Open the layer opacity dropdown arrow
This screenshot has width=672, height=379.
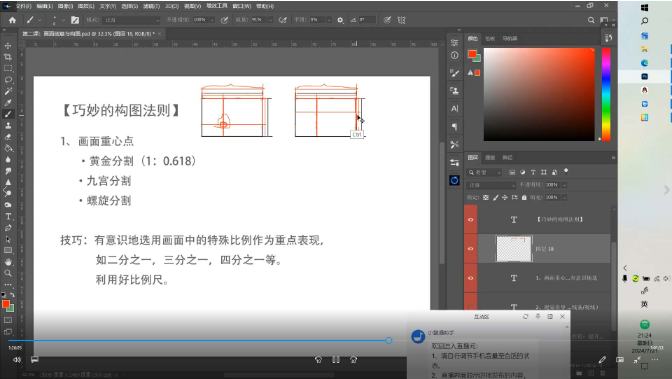(565, 185)
